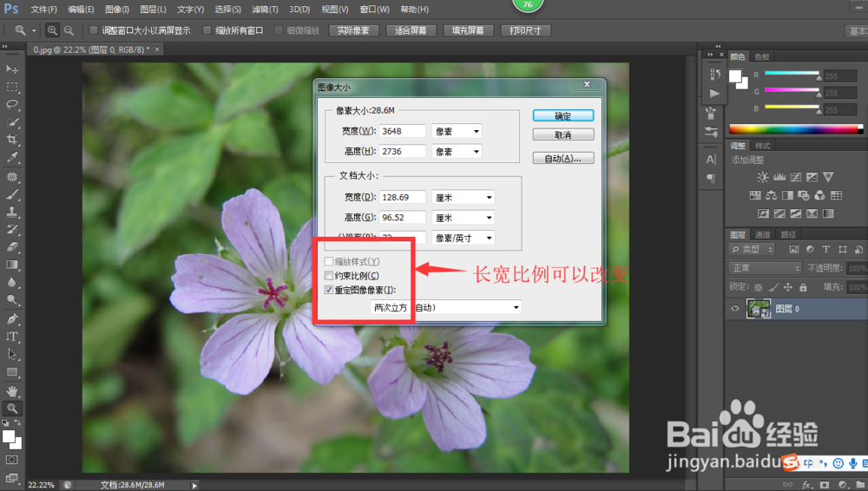Open the Character panel icon
This screenshot has height=491, width=868.
[x=712, y=160]
